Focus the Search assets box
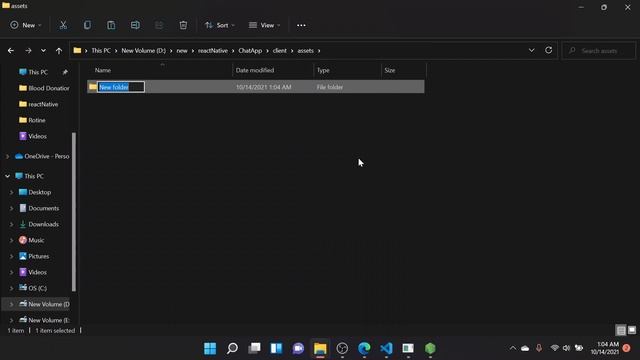 599,51
